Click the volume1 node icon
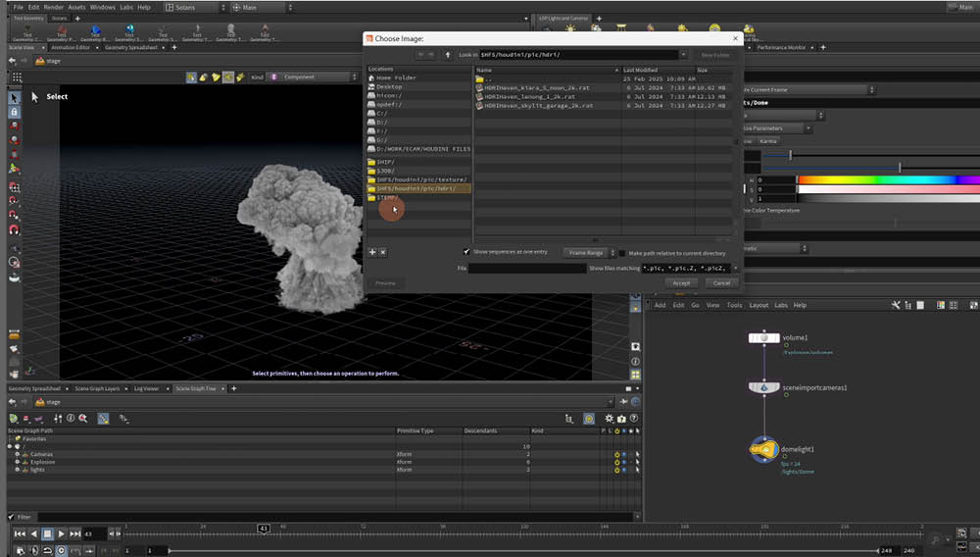This screenshot has width=980, height=557. (763, 337)
